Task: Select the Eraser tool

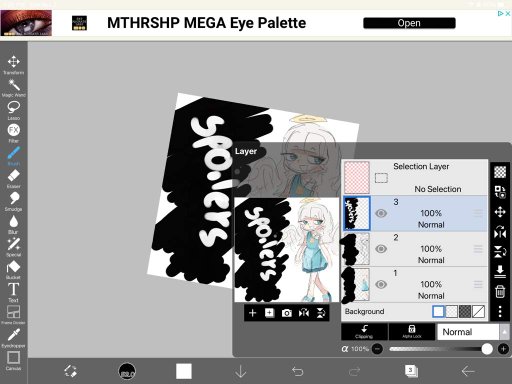Action: pyautogui.click(x=14, y=179)
